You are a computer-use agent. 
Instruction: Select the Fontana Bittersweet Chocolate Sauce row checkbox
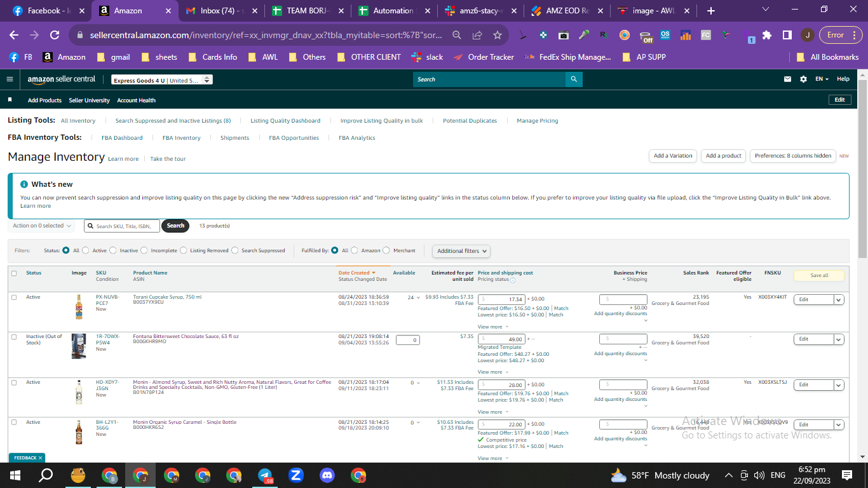(14, 337)
